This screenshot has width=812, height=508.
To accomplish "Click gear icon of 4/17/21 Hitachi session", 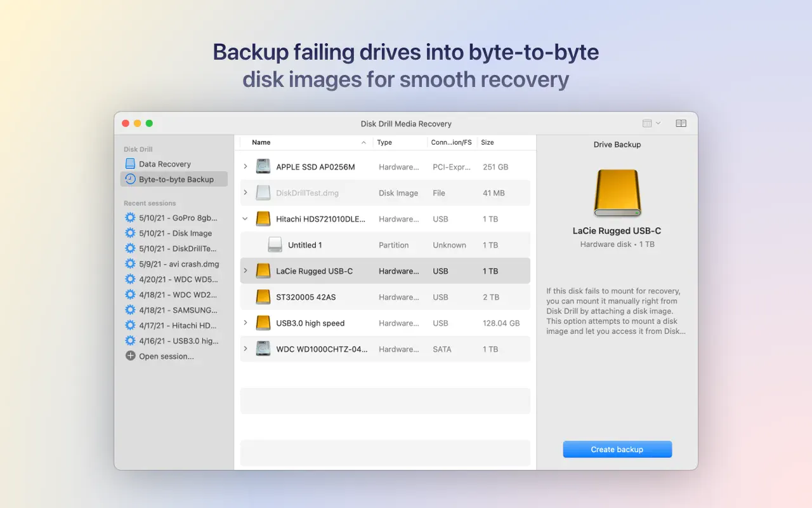I will click(130, 325).
